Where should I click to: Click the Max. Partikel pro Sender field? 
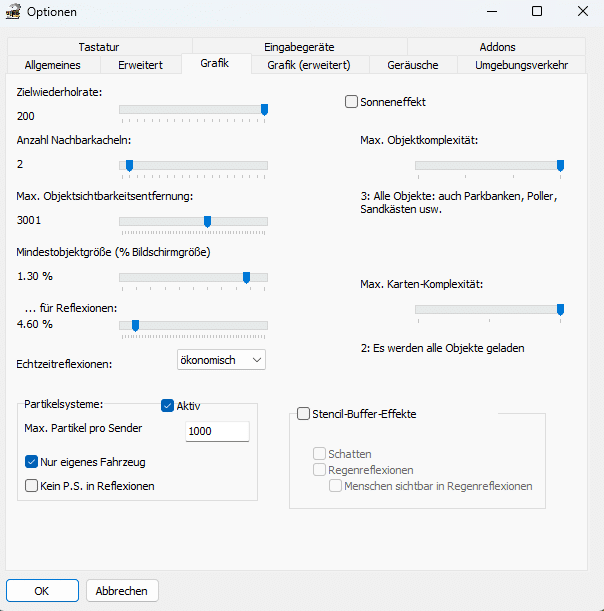tap(217, 431)
